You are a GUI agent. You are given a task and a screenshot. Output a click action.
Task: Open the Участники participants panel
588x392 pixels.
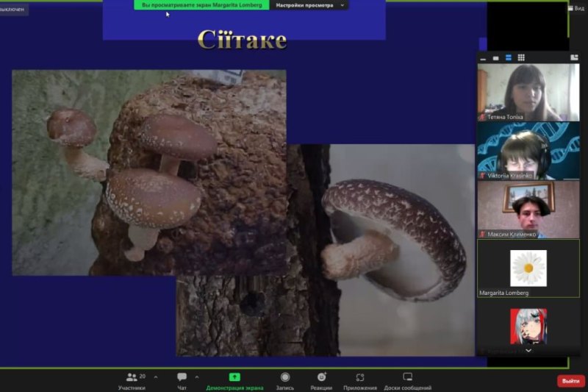click(132, 380)
